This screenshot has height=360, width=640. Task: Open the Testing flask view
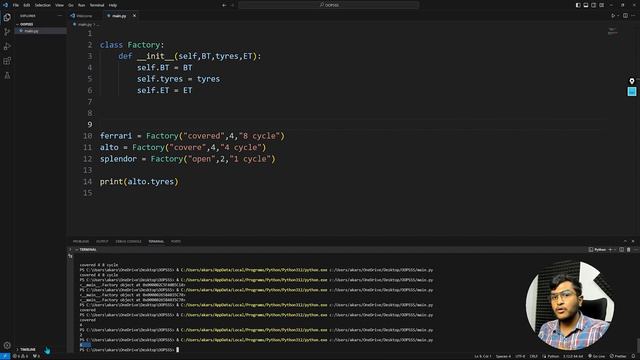point(7,76)
